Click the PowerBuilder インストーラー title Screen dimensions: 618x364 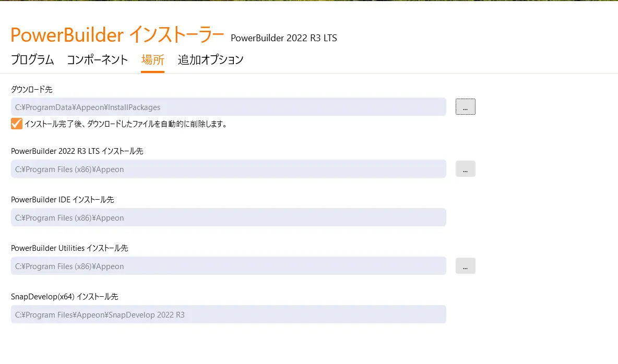pos(117,35)
